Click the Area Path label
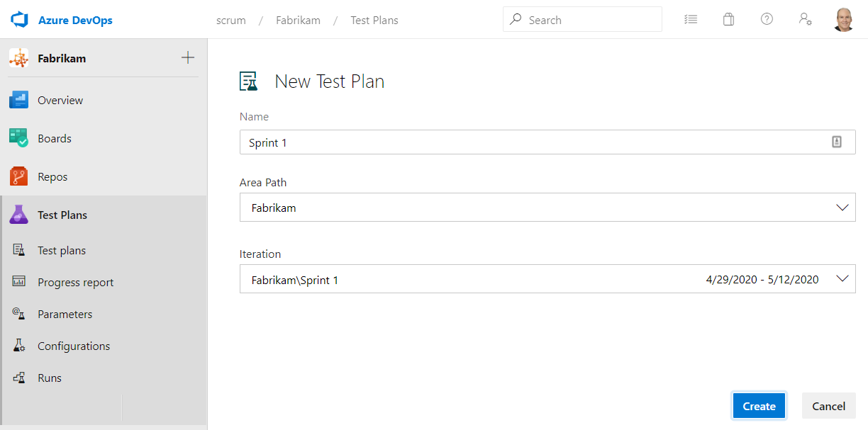The image size is (868, 430). (x=263, y=182)
